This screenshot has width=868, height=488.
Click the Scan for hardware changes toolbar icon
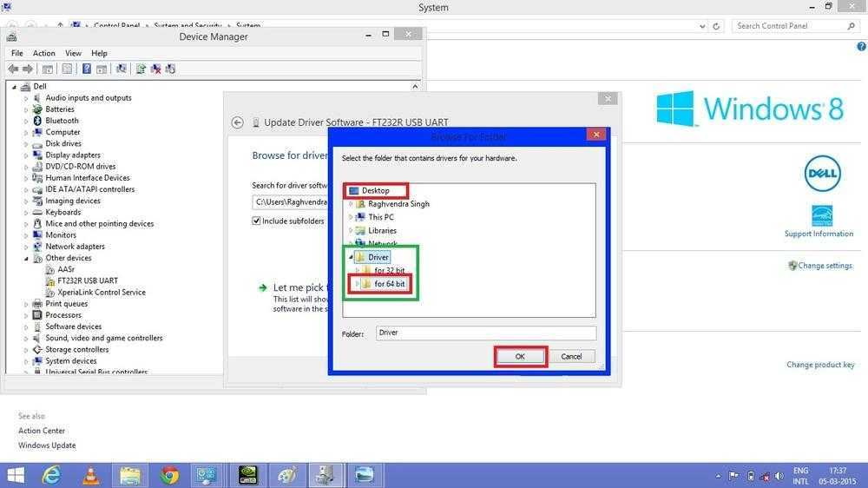coord(122,69)
